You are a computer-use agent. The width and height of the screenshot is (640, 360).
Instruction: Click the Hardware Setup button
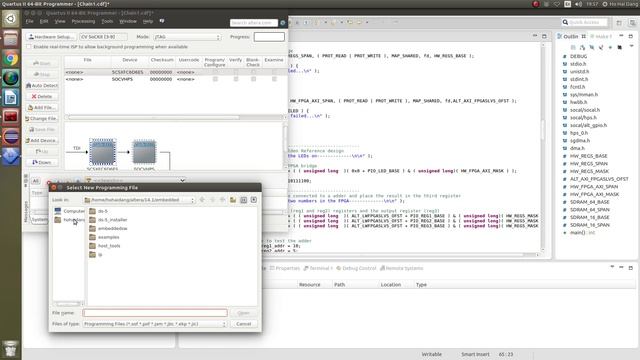pyautogui.click(x=51, y=37)
